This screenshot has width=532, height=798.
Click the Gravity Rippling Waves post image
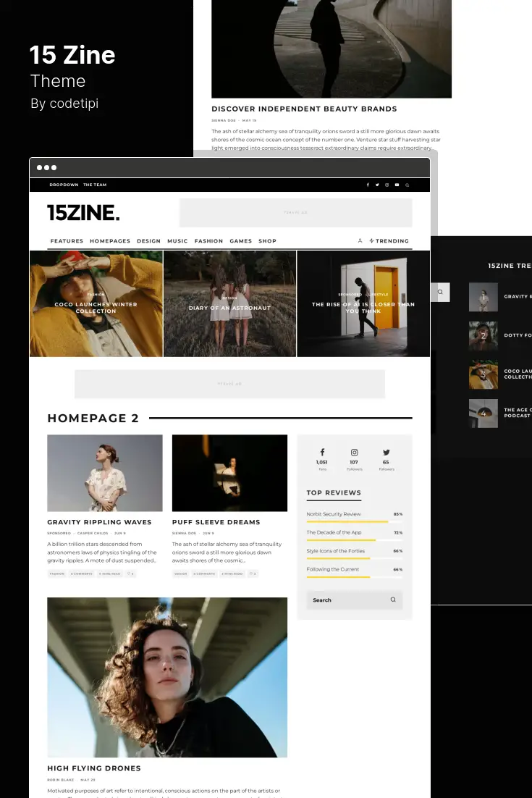[x=105, y=473]
